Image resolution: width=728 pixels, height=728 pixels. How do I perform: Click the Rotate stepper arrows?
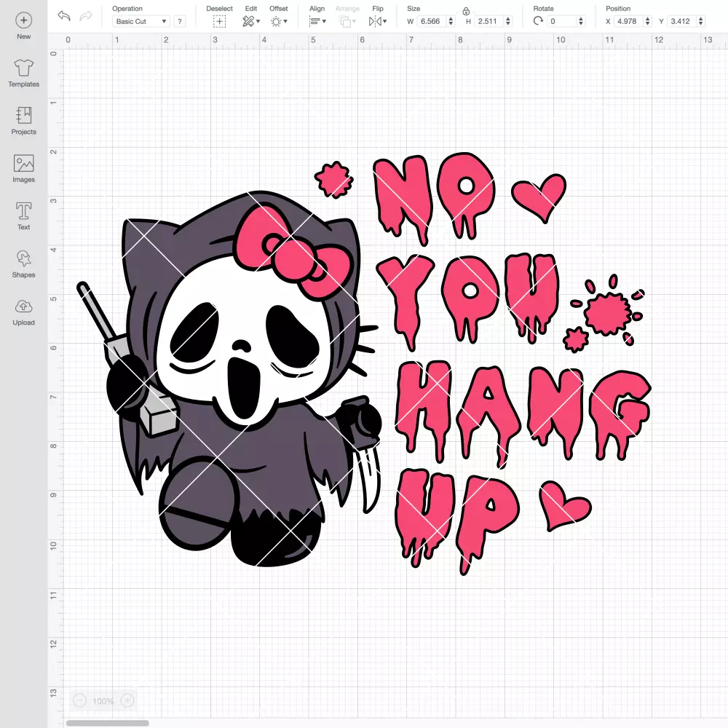coord(580,21)
